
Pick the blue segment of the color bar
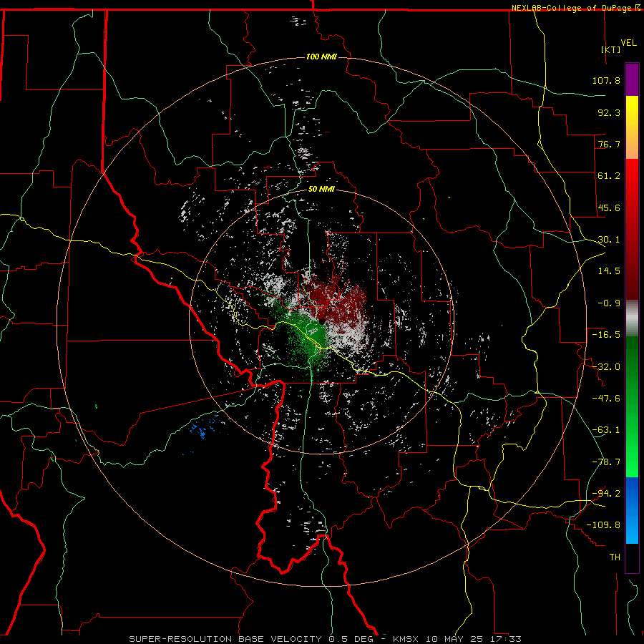click(x=632, y=510)
